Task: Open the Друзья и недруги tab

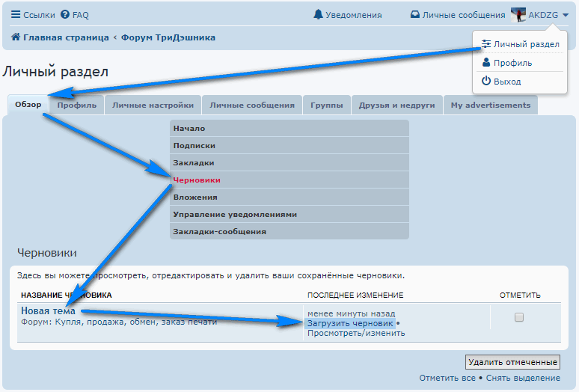Action: pos(396,105)
